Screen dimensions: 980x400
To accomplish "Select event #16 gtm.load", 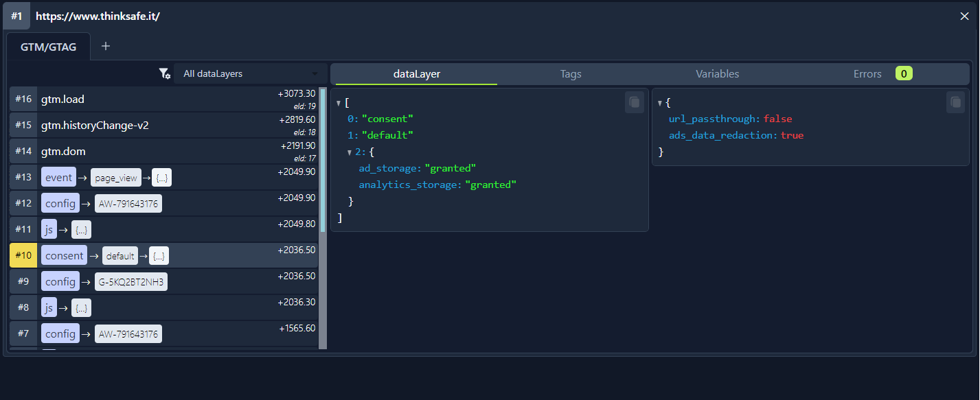I will [164, 99].
